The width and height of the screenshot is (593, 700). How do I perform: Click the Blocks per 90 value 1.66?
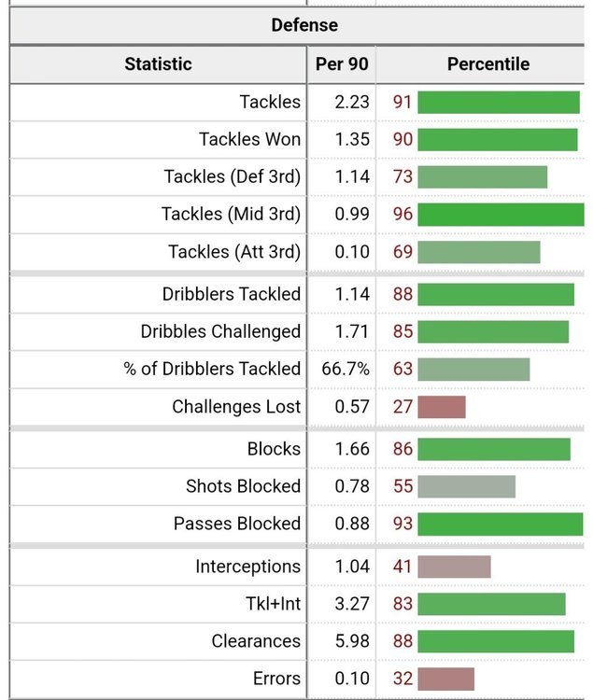pos(352,449)
